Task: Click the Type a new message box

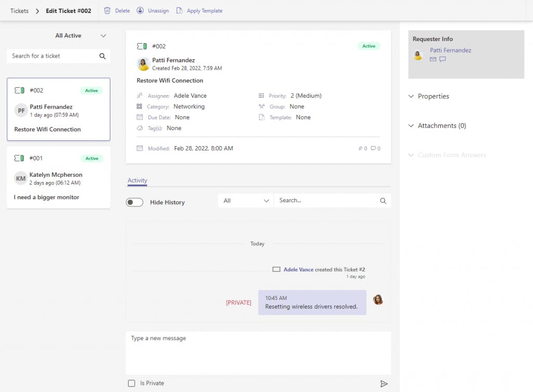Action: 258,353
